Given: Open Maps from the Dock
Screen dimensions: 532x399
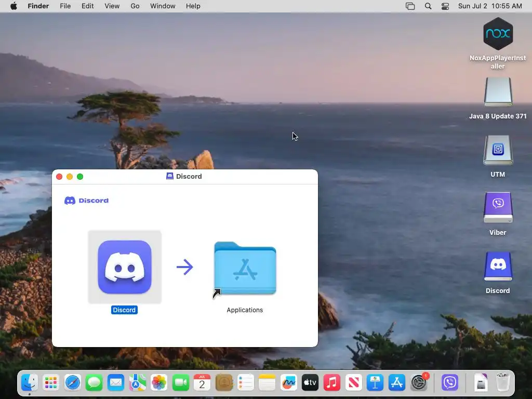Looking at the screenshot, I should click(137, 383).
